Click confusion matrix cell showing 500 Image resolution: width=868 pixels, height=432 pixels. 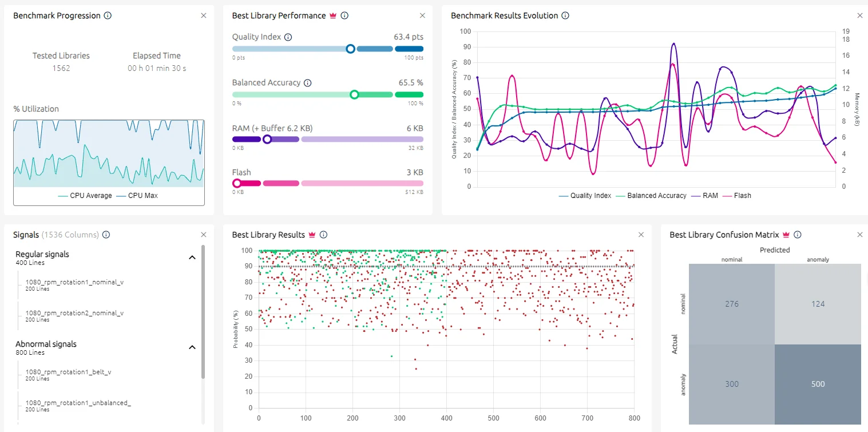pyautogui.click(x=818, y=384)
